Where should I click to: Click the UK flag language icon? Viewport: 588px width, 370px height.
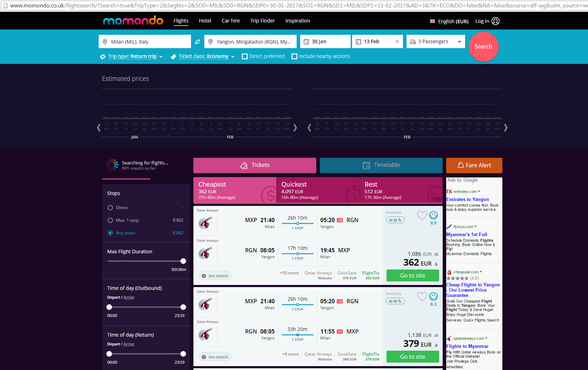pos(432,21)
